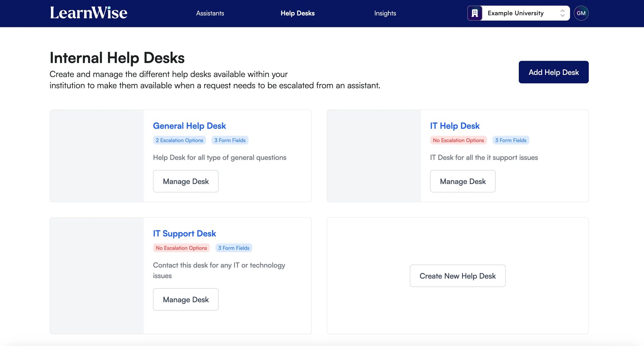Click the institution building icon
Screen dimensions: 644x346
pos(475,13)
